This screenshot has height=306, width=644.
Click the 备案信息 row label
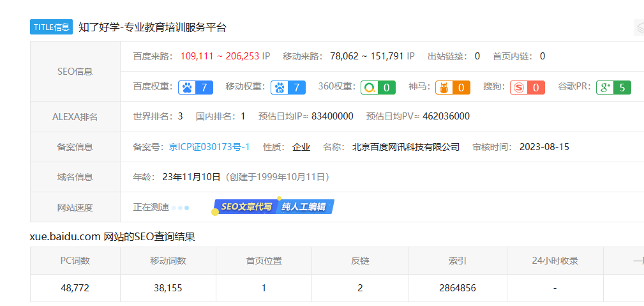click(x=75, y=147)
